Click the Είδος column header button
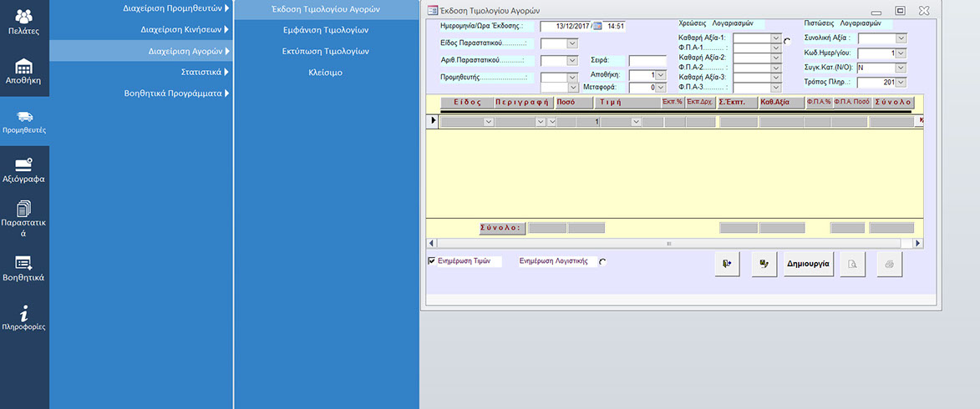This screenshot has height=409, width=980. [466, 103]
